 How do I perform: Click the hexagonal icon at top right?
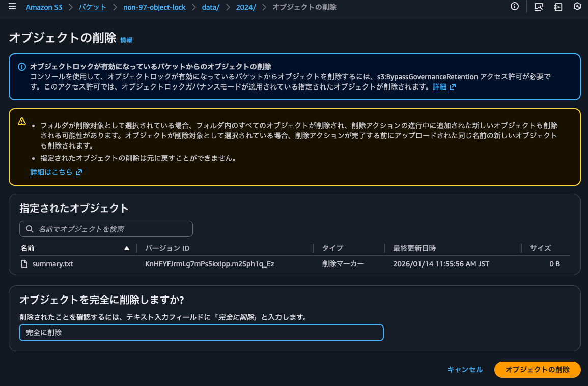tap(577, 7)
